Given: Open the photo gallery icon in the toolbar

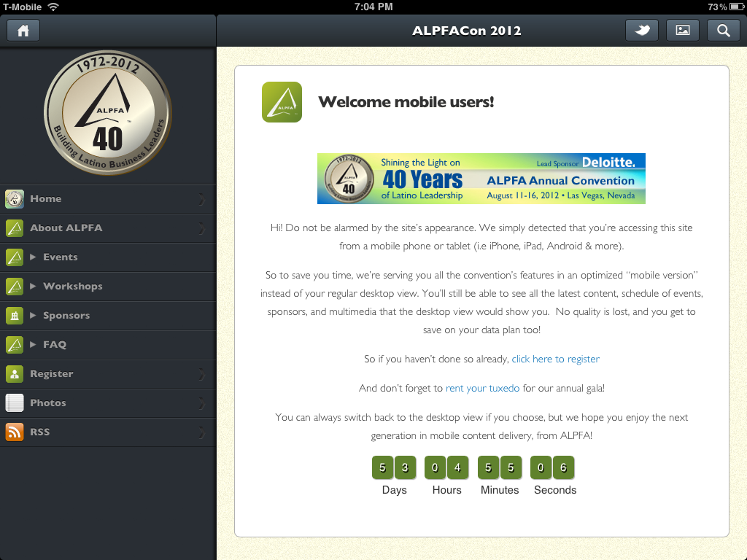Looking at the screenshot, I should (x=682, y=30).
